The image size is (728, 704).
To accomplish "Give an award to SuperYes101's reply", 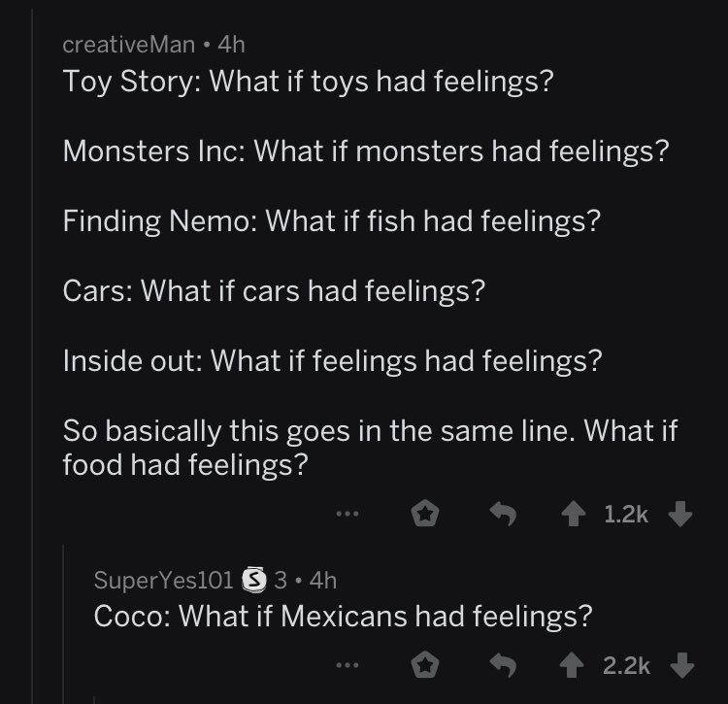I will 422,665.
